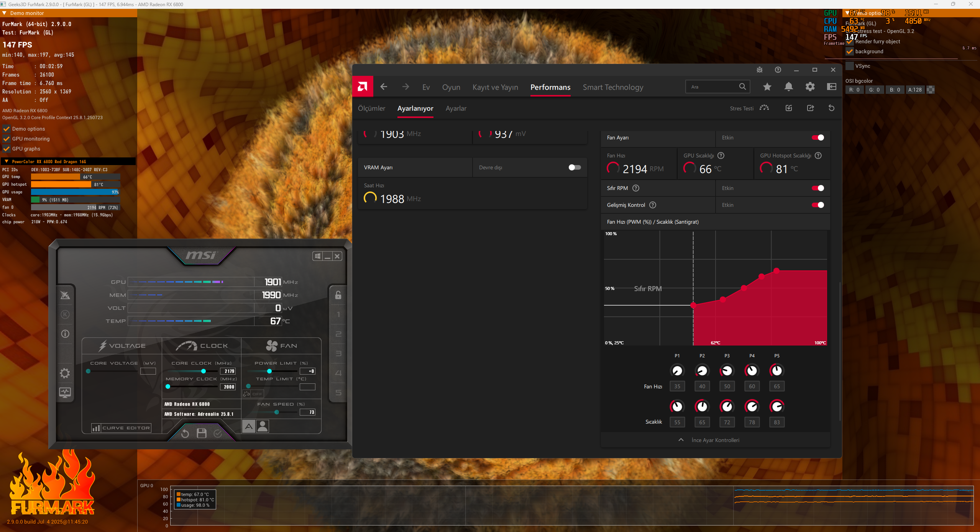Viewport: 980px width, 532px height.
Task: Toggle the Fan Ayarı switch
Action: 817,138
